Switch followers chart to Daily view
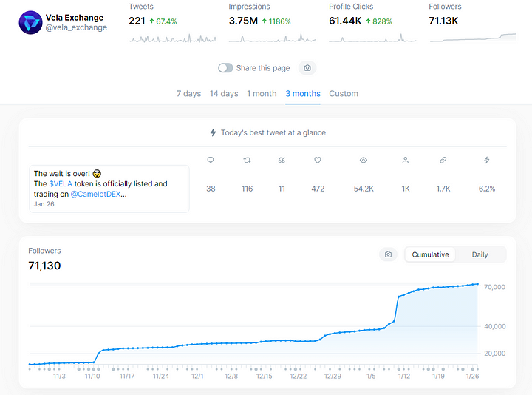 pos(480,254)
